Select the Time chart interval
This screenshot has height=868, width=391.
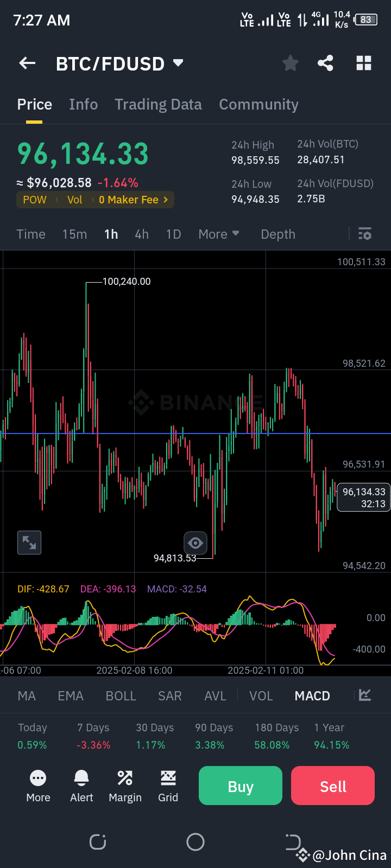click(31, 234)
